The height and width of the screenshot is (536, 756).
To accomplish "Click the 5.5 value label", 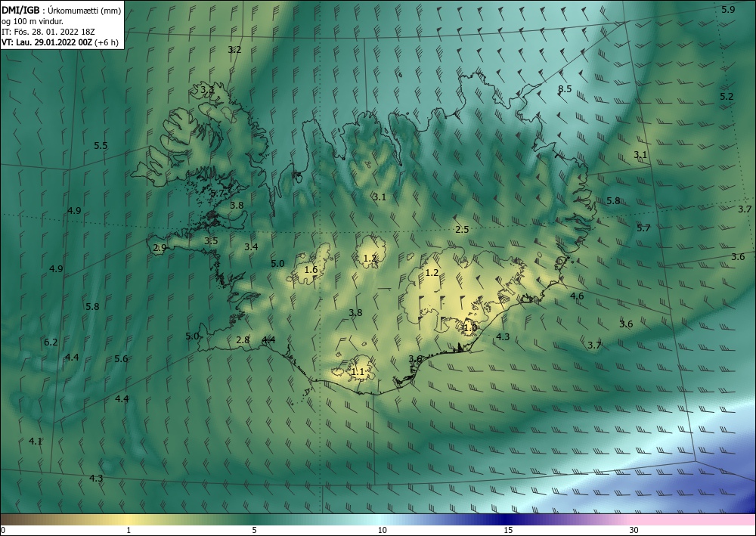I will click(101, 146).
